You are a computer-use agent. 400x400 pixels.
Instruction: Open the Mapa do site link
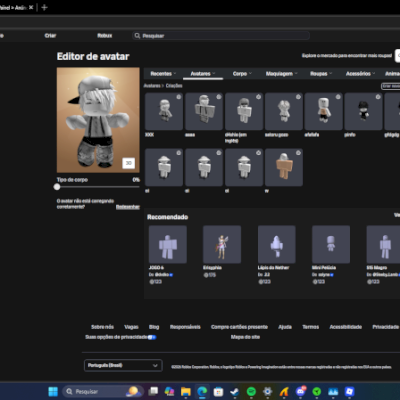[245, 337]
